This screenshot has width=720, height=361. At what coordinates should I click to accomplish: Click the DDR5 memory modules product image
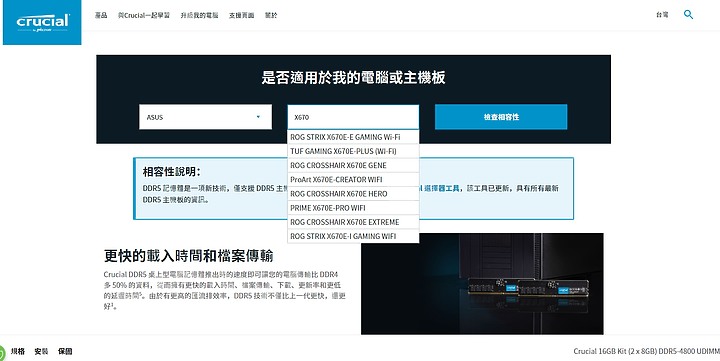tap(482, 284)
